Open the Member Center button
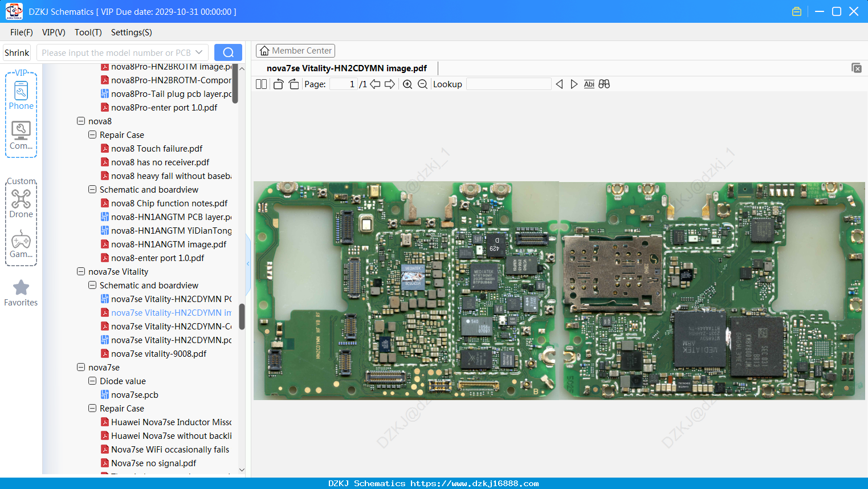868x489 pixels. 295,51
